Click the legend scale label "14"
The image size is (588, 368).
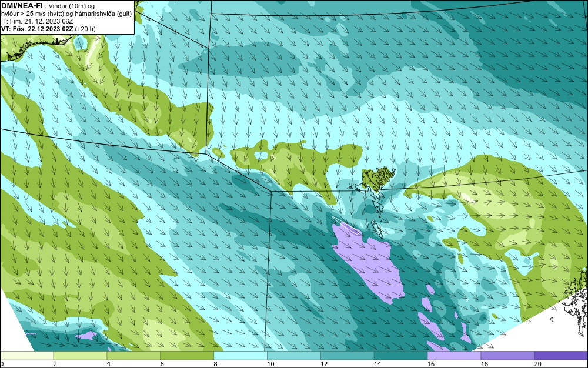pyautogui.click(x=377, y=364)
